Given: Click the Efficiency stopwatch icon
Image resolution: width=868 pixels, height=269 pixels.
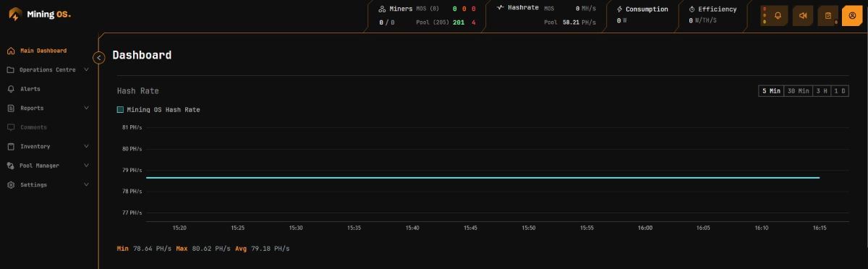Looking at the screenshot, I should pyautogui.click(x=692, y=9).
